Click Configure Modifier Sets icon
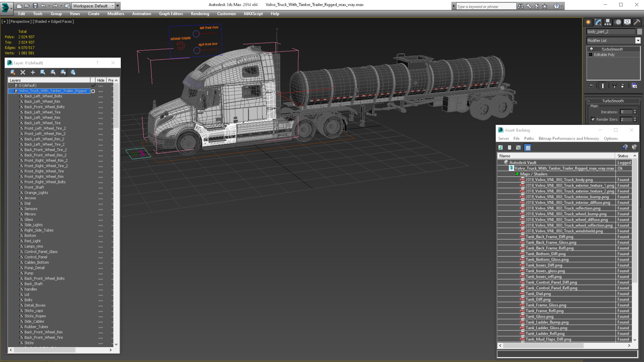 635,86
